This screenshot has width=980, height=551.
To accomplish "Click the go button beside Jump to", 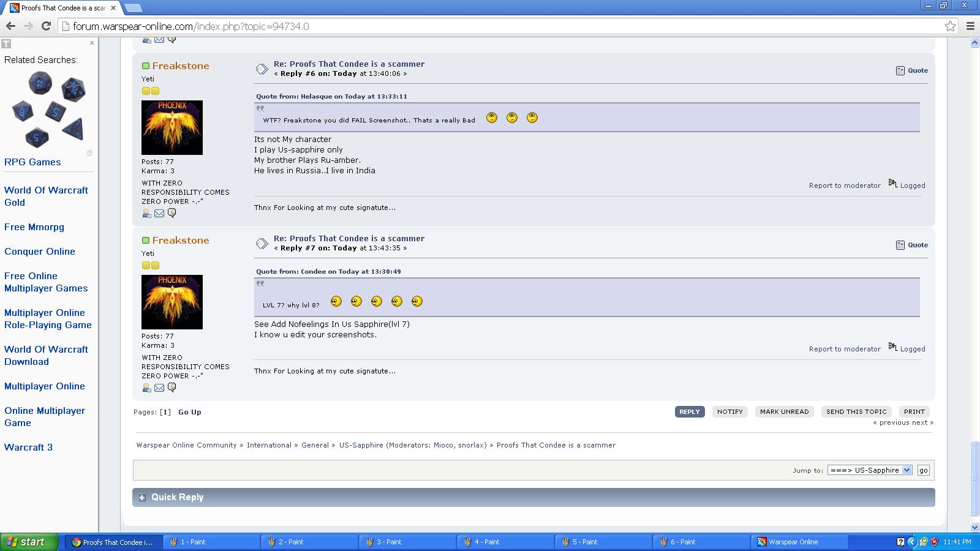I will point(924,470).
